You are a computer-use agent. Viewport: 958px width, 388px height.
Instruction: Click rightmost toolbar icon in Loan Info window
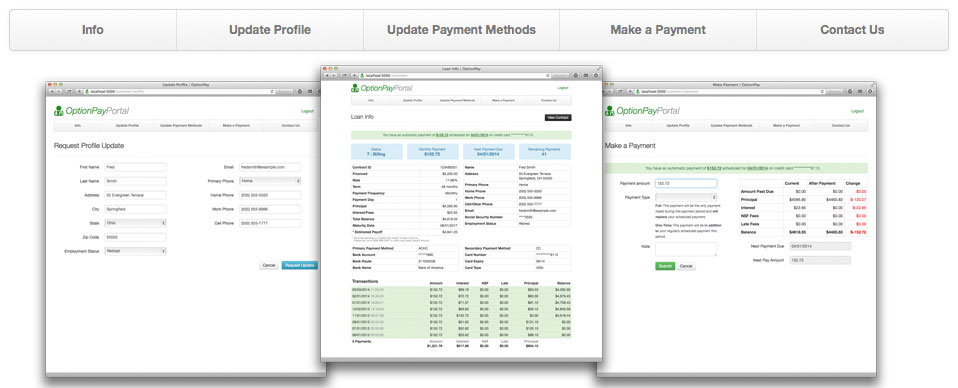pyautogui.click(x=595, y=75)
